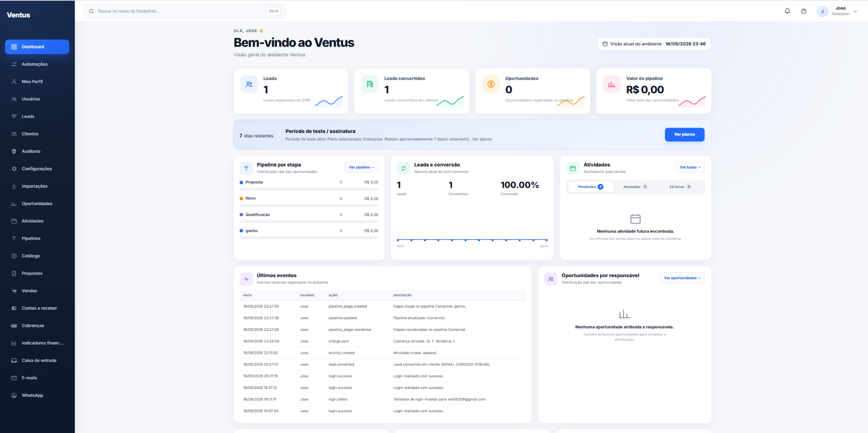Click the Configurações gear icon
This screenshot has height=433, width=868.
point(14,169)
